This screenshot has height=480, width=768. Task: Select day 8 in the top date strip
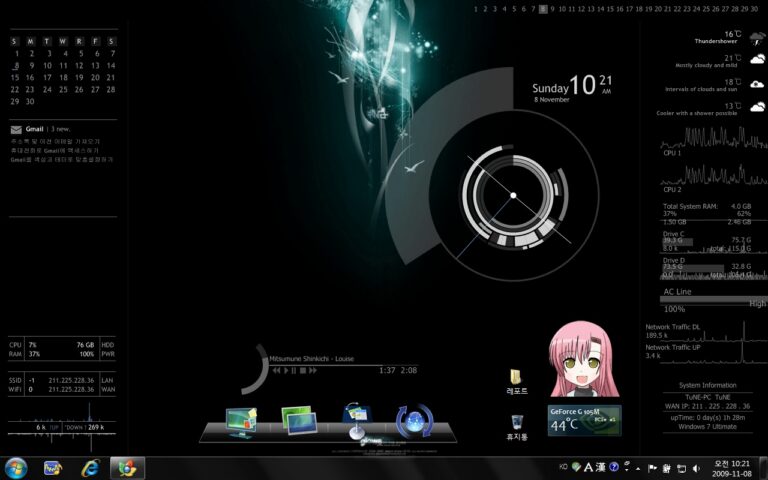coord(543,9)
